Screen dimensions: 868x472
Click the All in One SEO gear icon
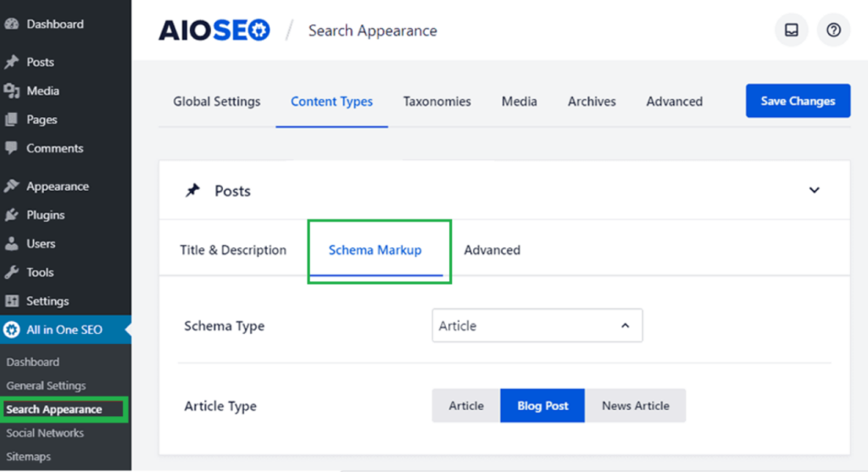point(11,330)
